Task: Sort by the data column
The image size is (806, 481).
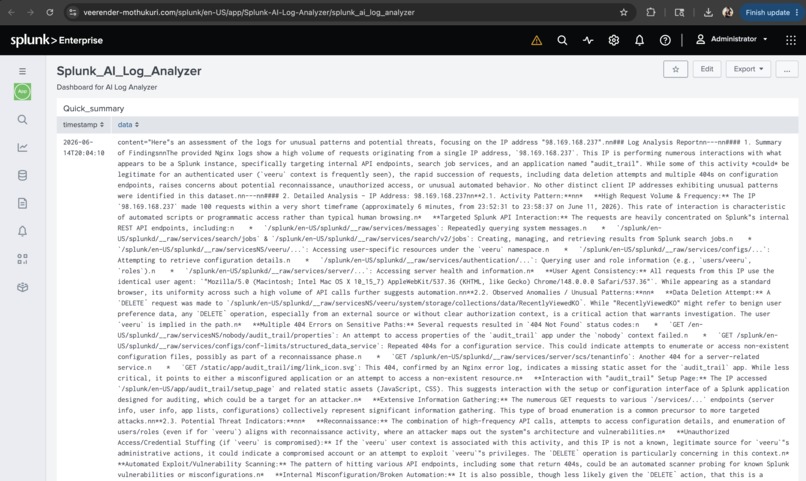Action: pos(128,125)
